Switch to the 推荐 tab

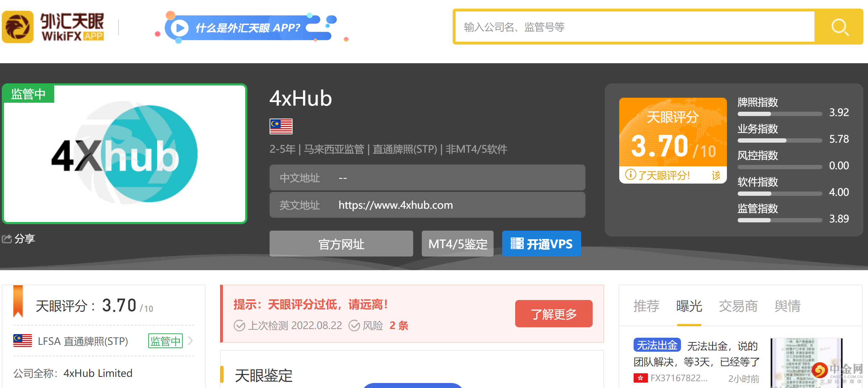coord(646,306)
